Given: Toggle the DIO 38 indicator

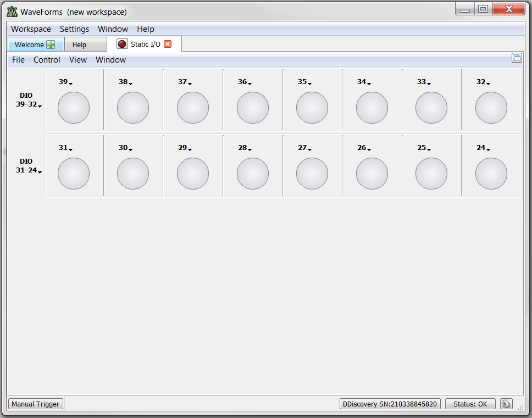Looking at the screenshot, I should 133,108.
